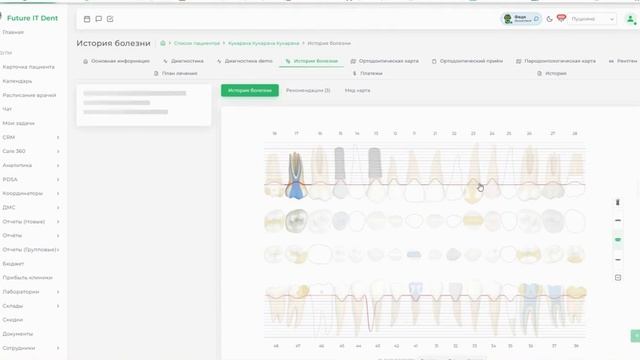The height and width of the screenshot is (360, 640).
Task: Select the История болезни top tab
Action: pos(311,61)
